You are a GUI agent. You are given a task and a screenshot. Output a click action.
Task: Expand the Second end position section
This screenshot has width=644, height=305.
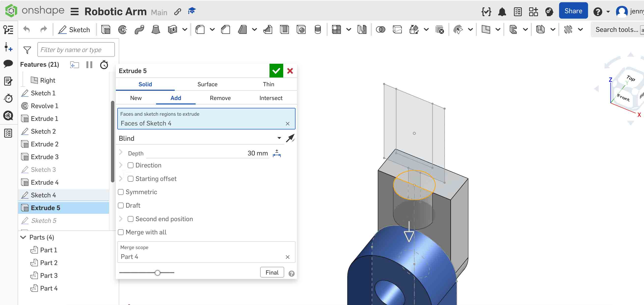pyautogui.click(x=121, y=219)
